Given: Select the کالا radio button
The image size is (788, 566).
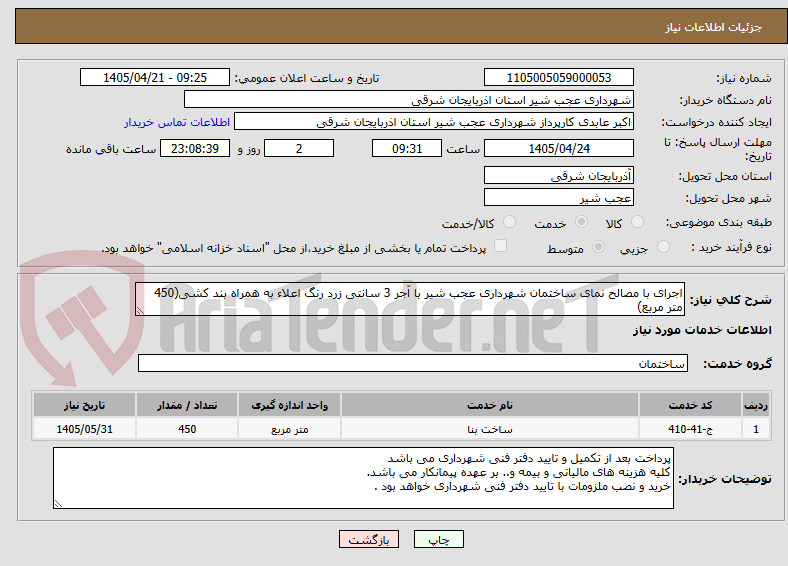Looking at the screenshot, I should point(637,222).
